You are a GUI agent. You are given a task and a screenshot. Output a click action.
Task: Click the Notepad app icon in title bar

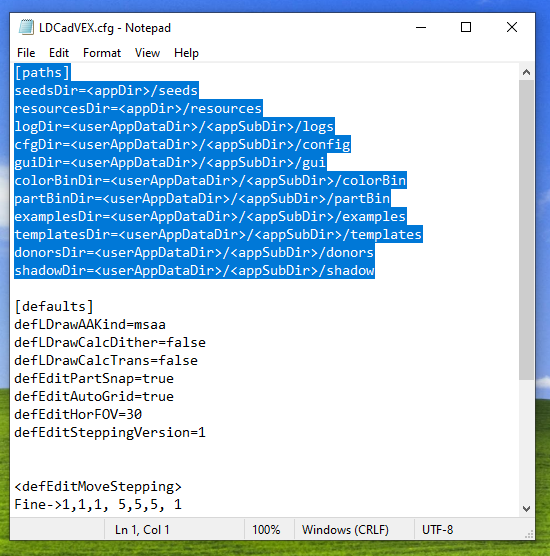26,27
